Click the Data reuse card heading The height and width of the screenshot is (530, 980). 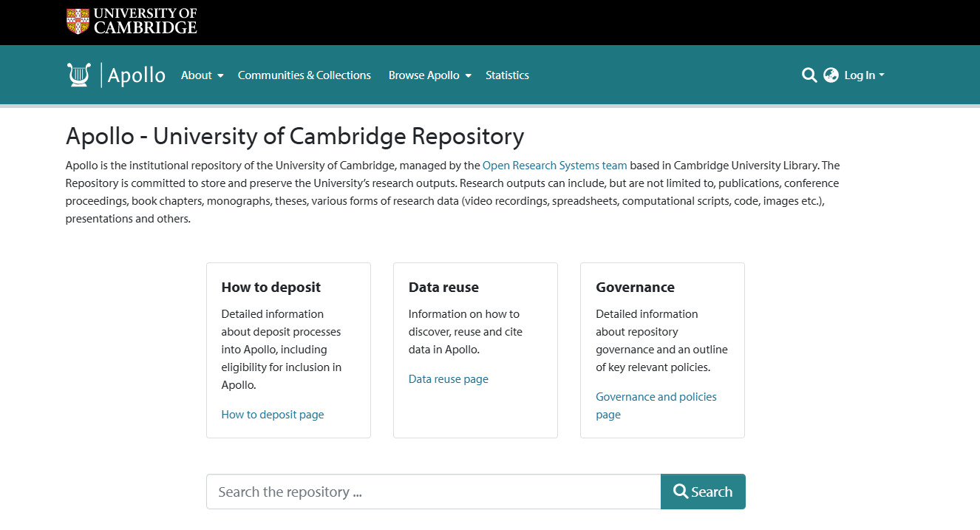[443, 288]
